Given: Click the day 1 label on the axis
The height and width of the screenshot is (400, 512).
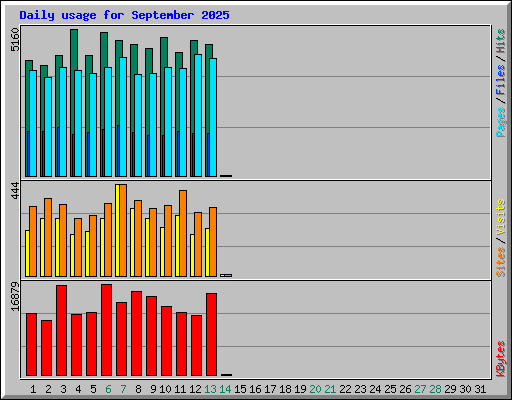Looking at the screenshot, I should 33,389.
